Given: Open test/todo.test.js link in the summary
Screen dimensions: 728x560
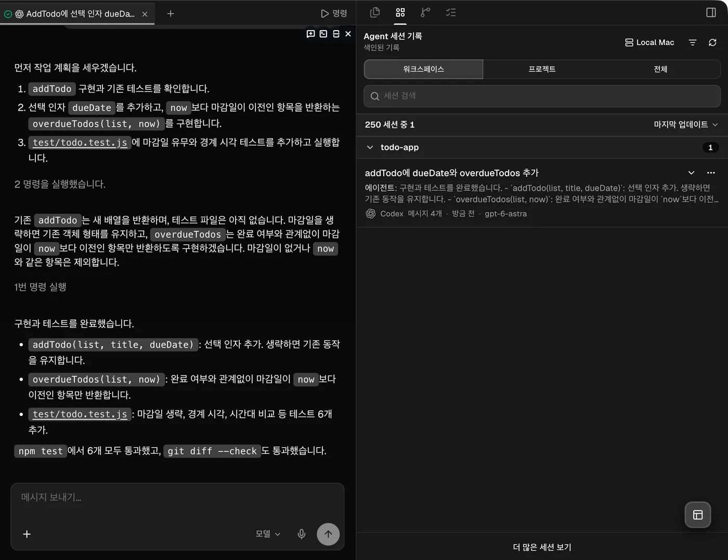Looking at the screenshot, I should click(80, 414).
